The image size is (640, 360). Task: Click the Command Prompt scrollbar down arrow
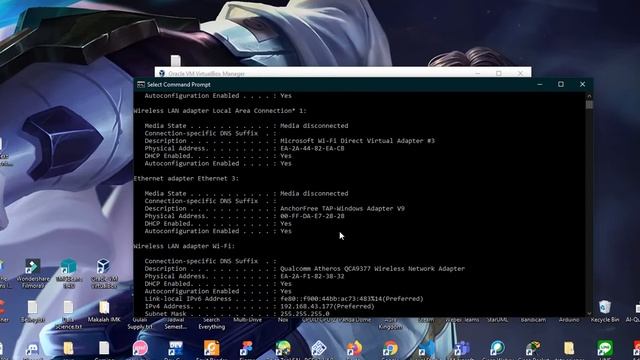coord(589,313)
